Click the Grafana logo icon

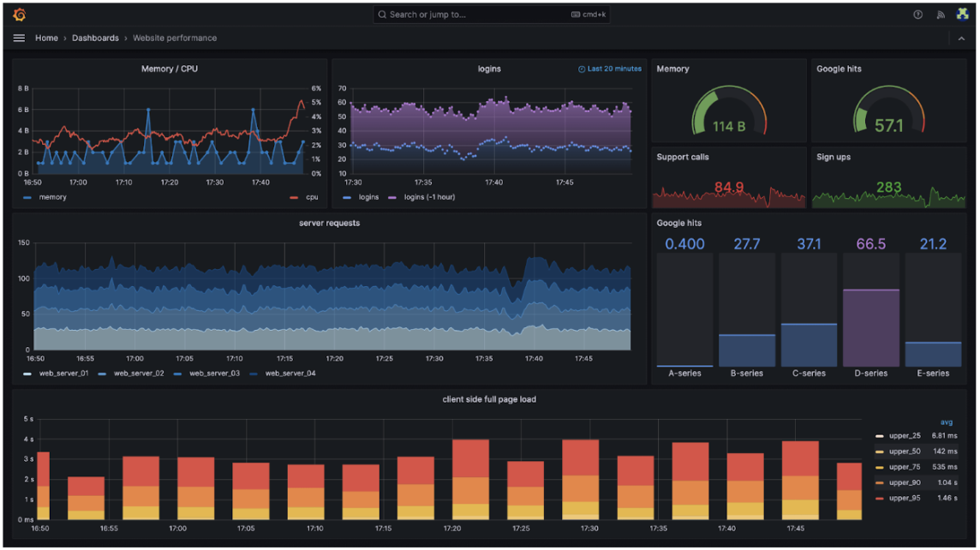(x=20, y=15)
